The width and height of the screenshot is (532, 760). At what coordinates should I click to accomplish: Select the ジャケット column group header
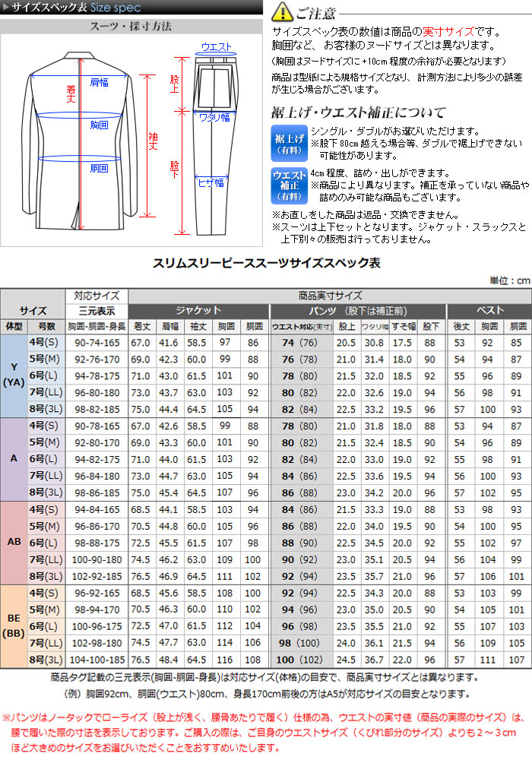pos(198,311)
